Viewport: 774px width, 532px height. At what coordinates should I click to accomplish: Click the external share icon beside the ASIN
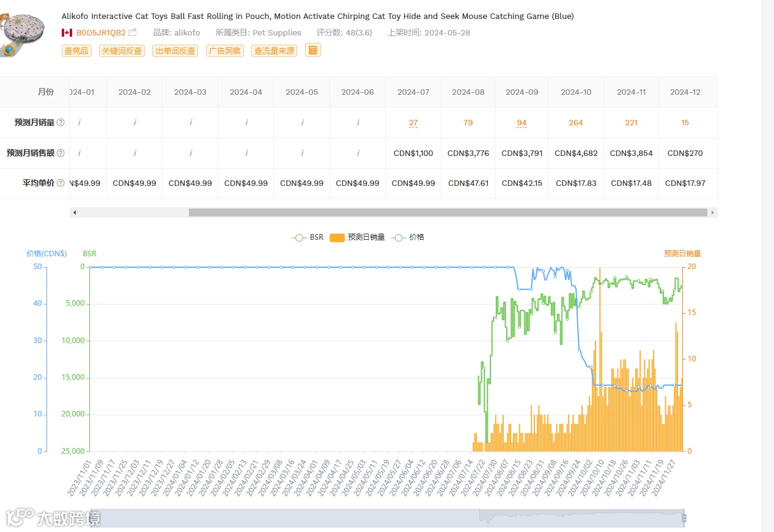point(133,32)
